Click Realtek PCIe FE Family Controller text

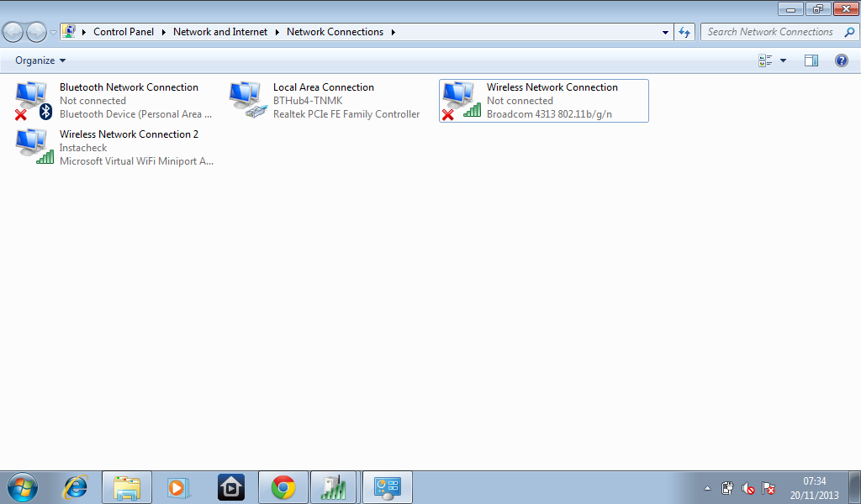(x=346, y=114)
